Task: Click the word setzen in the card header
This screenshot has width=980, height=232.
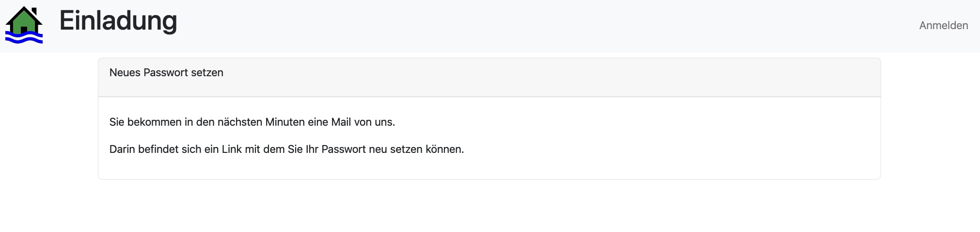Action: pyautogui.click(x=208, y=73)
